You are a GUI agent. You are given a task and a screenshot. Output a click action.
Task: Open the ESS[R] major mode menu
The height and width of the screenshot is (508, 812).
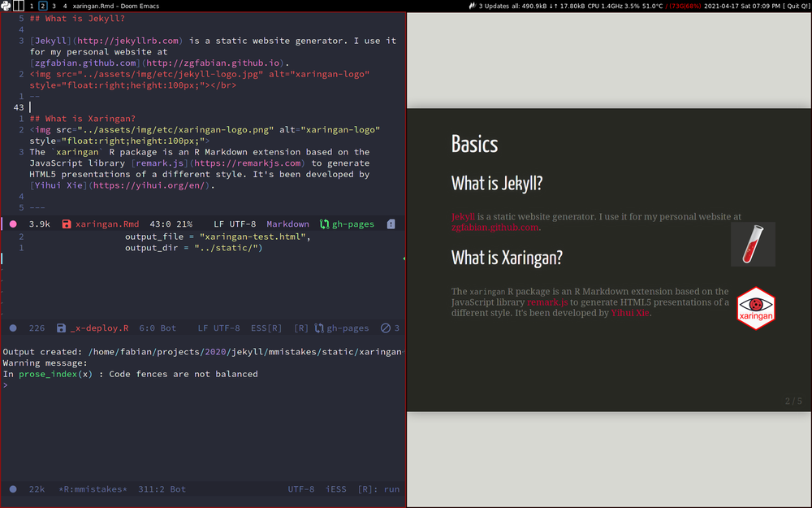(x=266, y=328)
